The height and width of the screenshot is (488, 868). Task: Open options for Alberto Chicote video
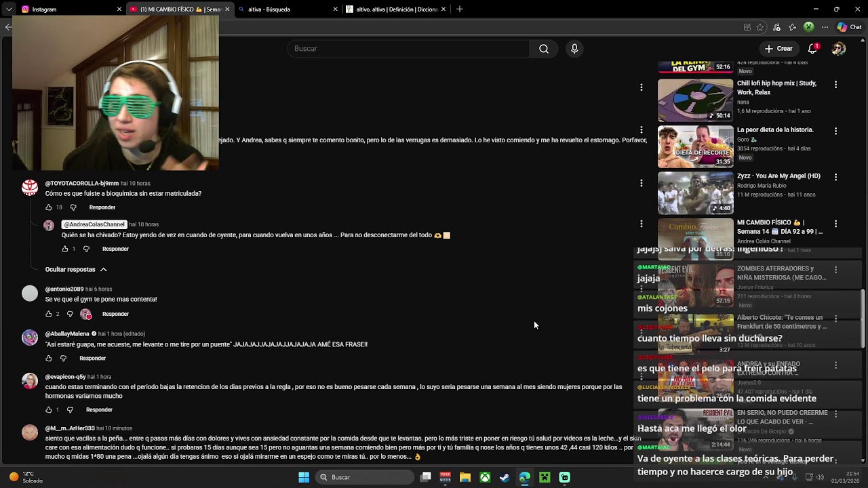click(835, 319)
